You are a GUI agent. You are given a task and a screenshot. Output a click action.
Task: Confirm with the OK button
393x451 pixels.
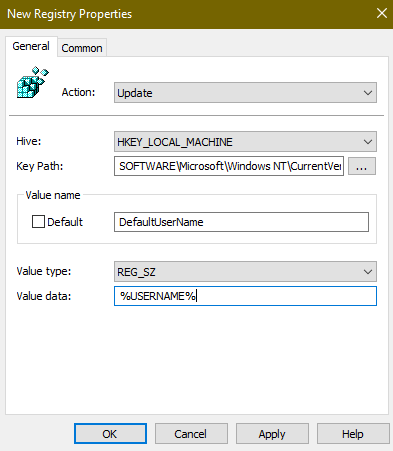(x=110, y=434)
